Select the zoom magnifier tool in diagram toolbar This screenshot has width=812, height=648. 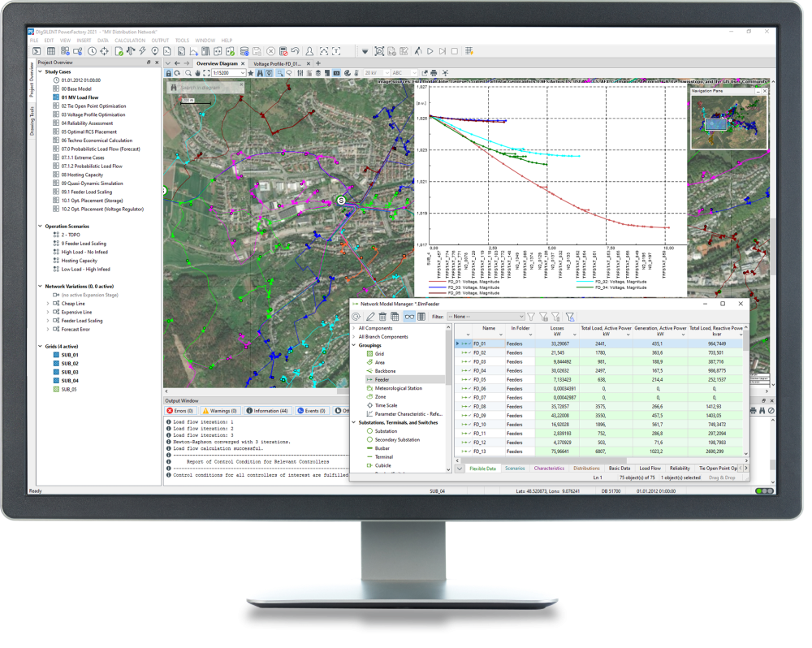point(188,74)
